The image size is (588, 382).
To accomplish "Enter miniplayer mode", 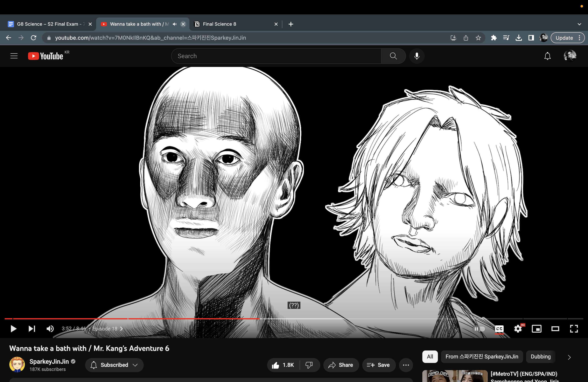I will [x=536, y=329].
